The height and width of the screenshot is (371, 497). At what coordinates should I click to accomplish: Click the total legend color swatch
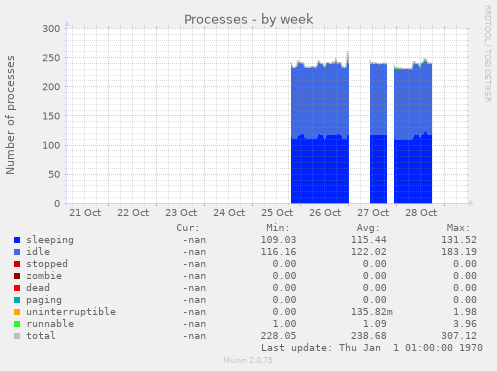coord(17,336)
